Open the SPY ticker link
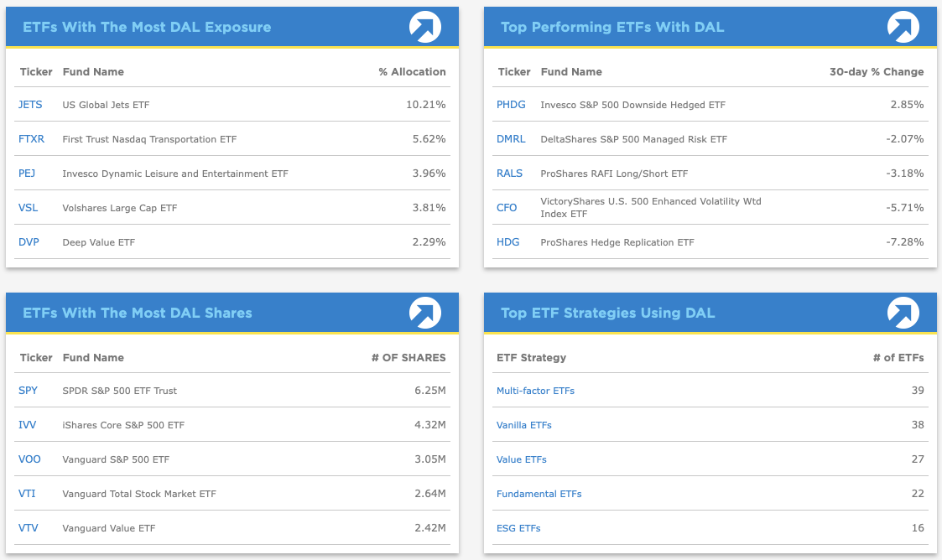The height and width of the screenshot is (560, 942). tap(28, 390)
